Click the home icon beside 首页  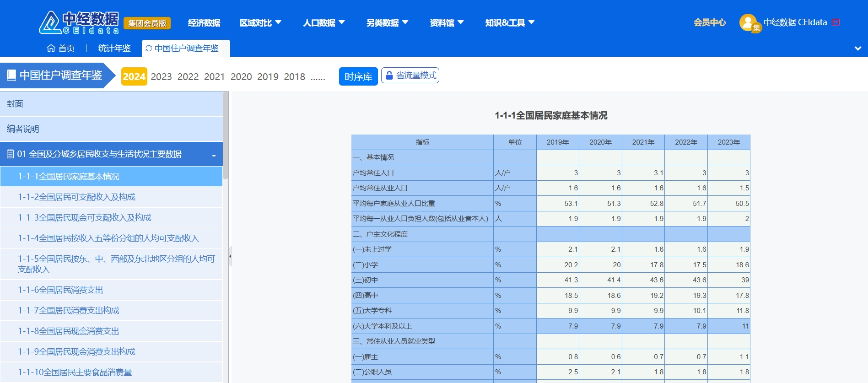pyautogui.click(x=51, y=49)
